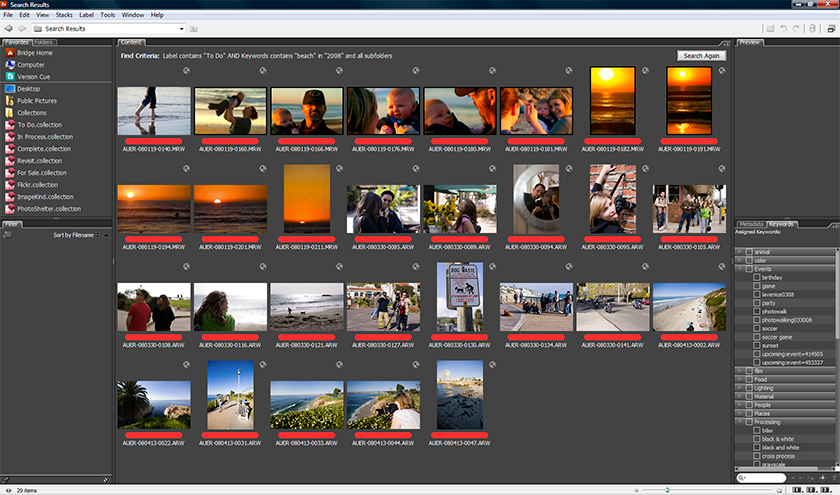Switch to the Folders tab
Image resolution: width=840 pixels, height=495 pixels.
[44, 42]
